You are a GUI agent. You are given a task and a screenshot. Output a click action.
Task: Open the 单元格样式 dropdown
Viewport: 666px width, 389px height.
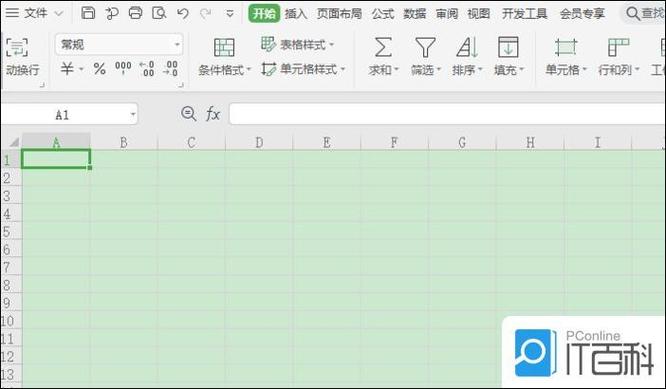tap(303, 69)
